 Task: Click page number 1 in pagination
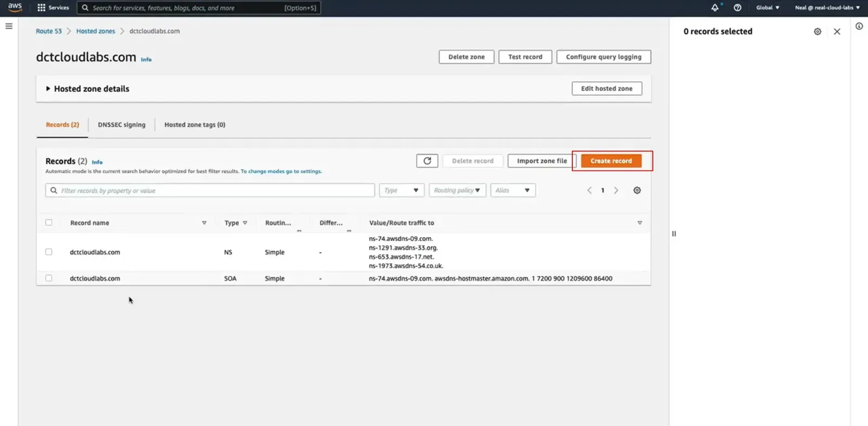pos(603,190)
